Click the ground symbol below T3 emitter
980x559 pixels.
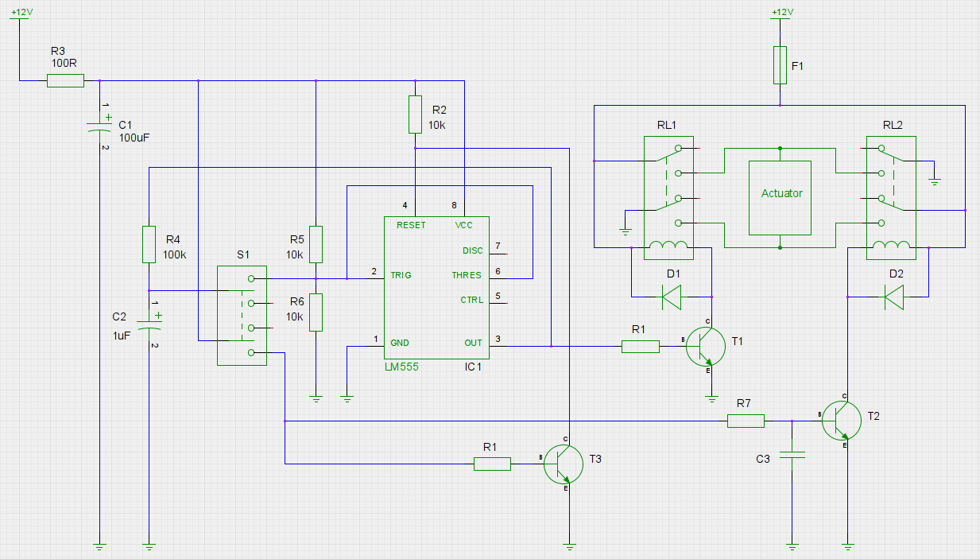click(x=569, y=546)
